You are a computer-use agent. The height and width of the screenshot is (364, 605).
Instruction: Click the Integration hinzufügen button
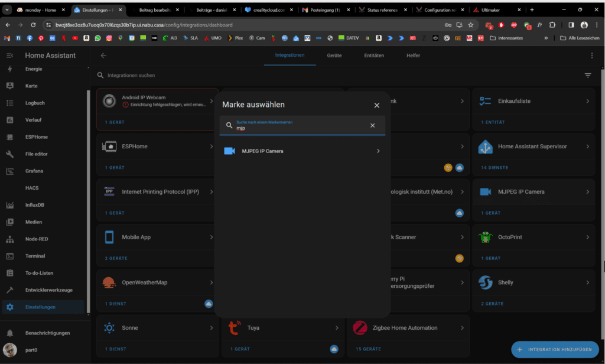(555, 349)
